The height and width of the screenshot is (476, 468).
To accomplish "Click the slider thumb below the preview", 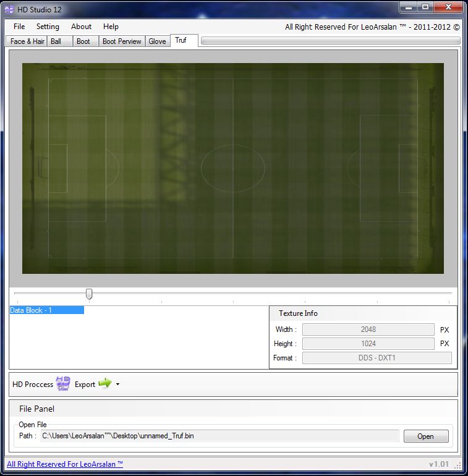I will click(89, 294).
